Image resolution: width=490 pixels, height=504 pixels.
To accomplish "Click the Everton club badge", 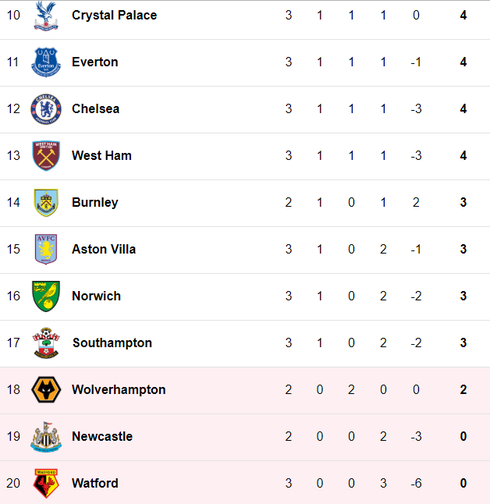I will click(x=46, y=62).
